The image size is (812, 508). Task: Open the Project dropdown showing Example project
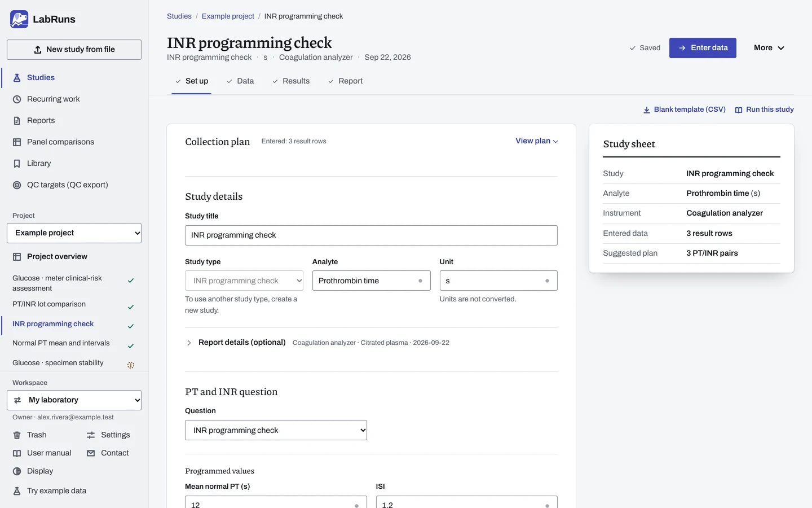[x=74, y=233]
